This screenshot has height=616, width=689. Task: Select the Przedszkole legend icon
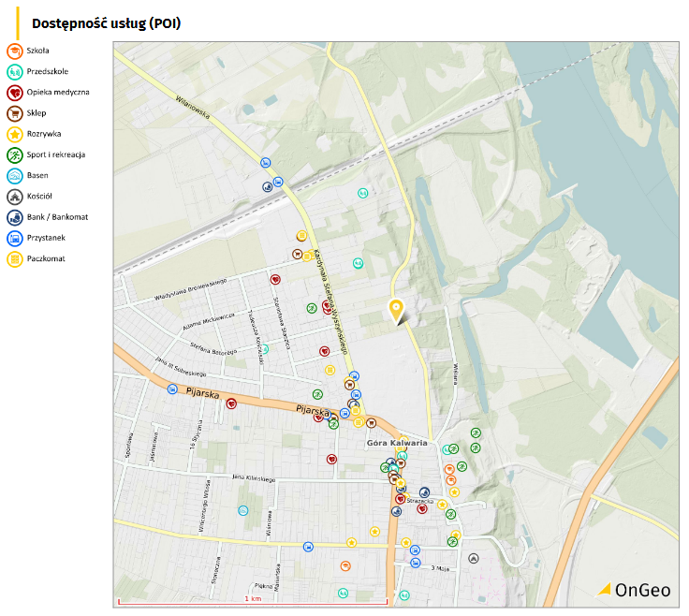[x=14, y=71]
